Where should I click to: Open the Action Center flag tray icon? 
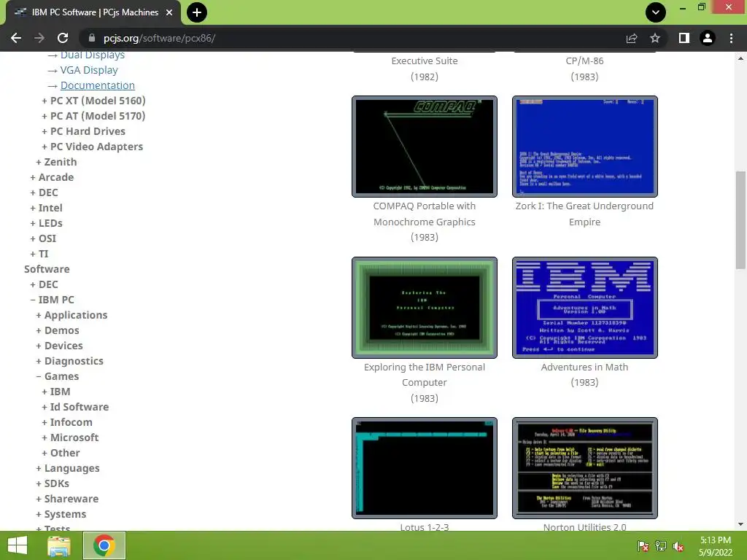(x=643, y=546)
